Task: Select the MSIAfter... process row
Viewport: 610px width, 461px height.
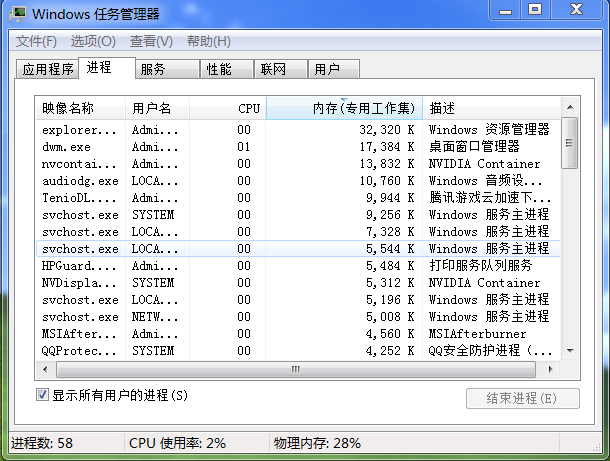Action: (298, 334)
